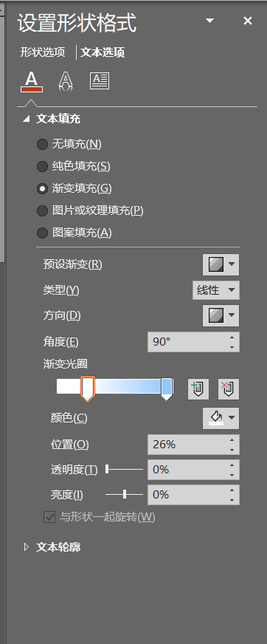Select the 图案填充 radio button
The image size is (267, 644).
pos(42,233)
